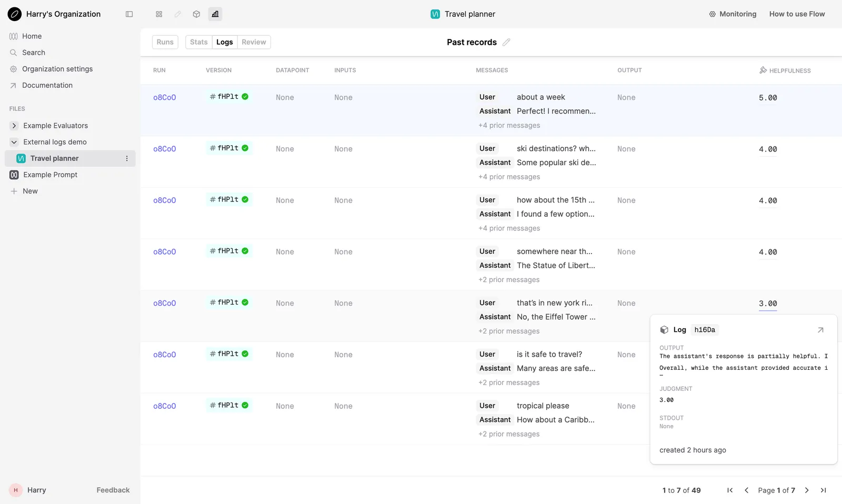Edit the Past records title pencil
Screen dimensions: 842x504
tap(506, 42)
